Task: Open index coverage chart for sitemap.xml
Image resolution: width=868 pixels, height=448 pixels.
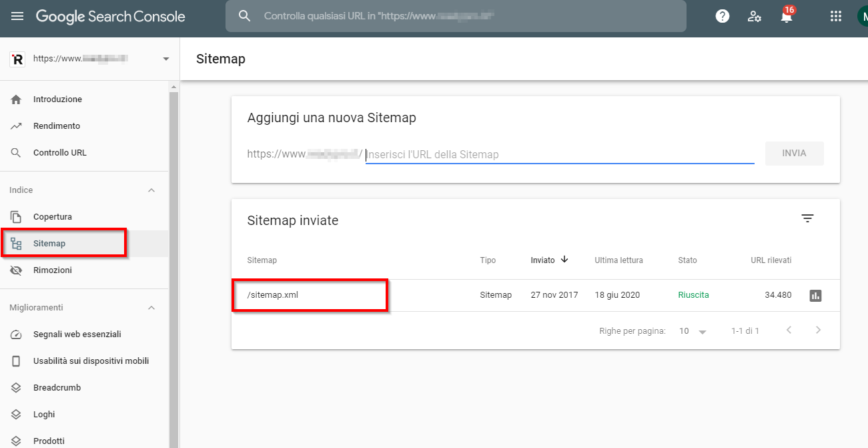Action: (x=815, y=295)
